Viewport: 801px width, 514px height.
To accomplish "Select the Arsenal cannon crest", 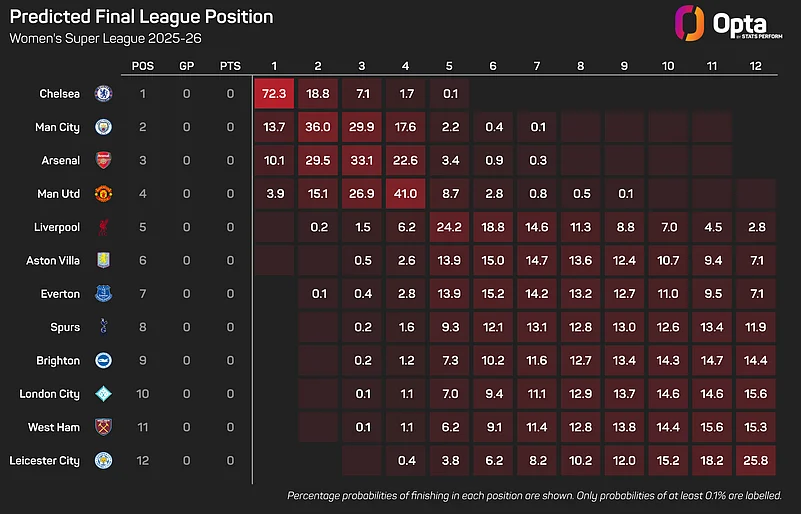I will (104, 160).
